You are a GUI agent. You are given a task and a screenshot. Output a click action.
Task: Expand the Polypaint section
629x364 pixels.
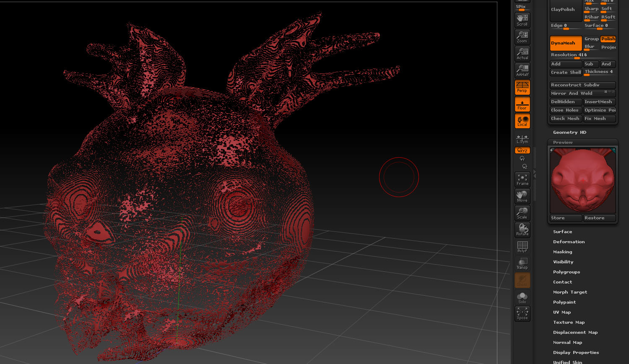564,302
